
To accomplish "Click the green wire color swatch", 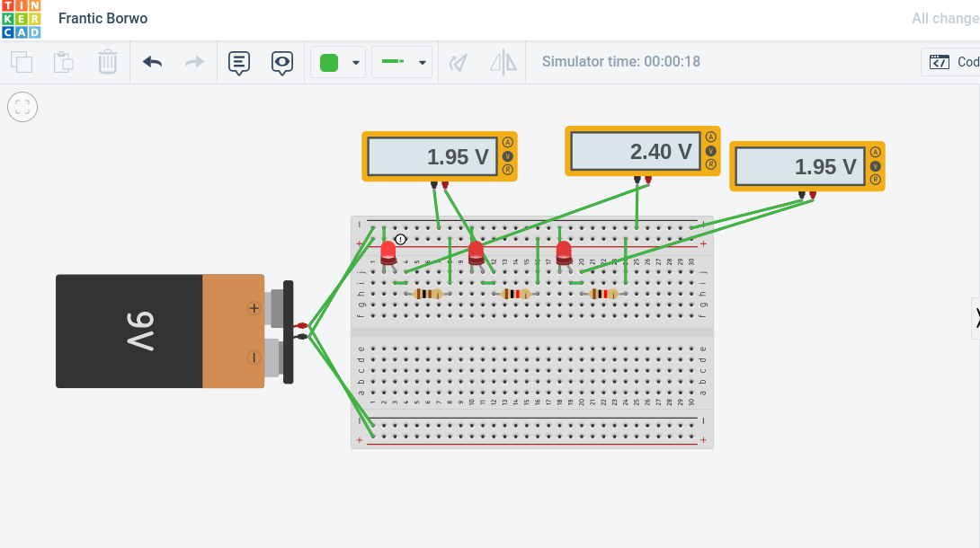I will 329,62.
